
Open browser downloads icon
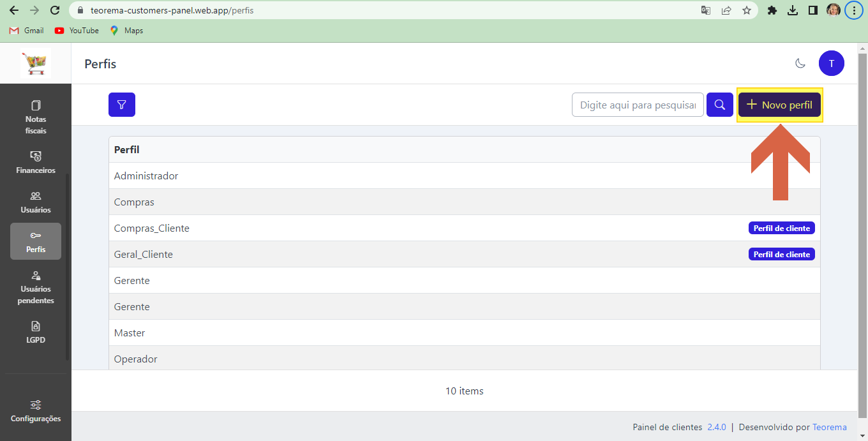point(793,10)
